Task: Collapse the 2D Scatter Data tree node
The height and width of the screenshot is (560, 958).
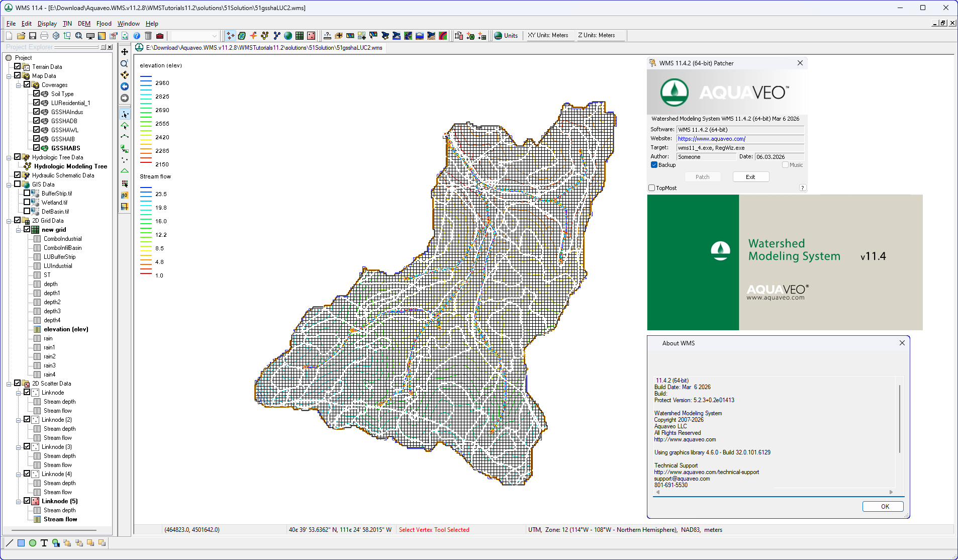Action: (9, 384)
